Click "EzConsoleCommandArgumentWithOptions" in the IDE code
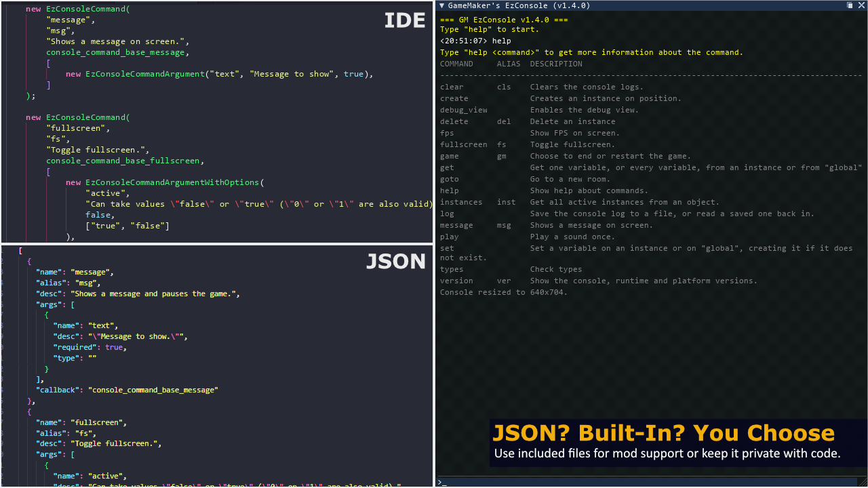Screen dimensions: 868x488 [x=172, y=182]
